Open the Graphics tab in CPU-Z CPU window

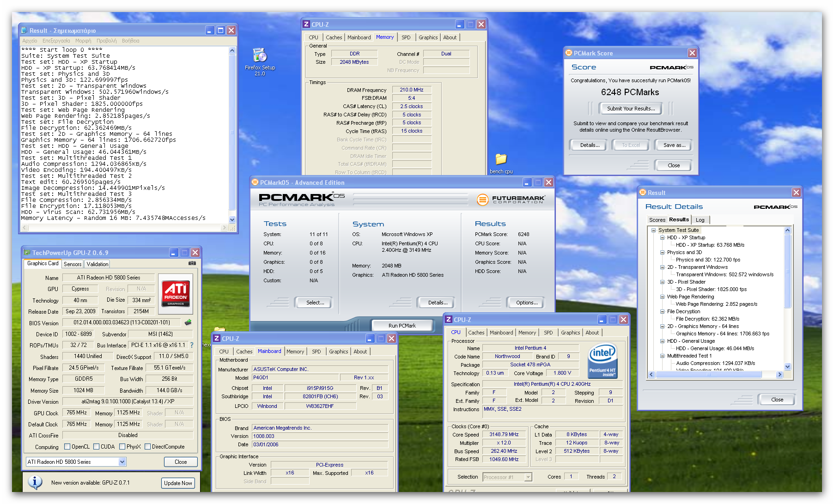[x=571, y=333]
